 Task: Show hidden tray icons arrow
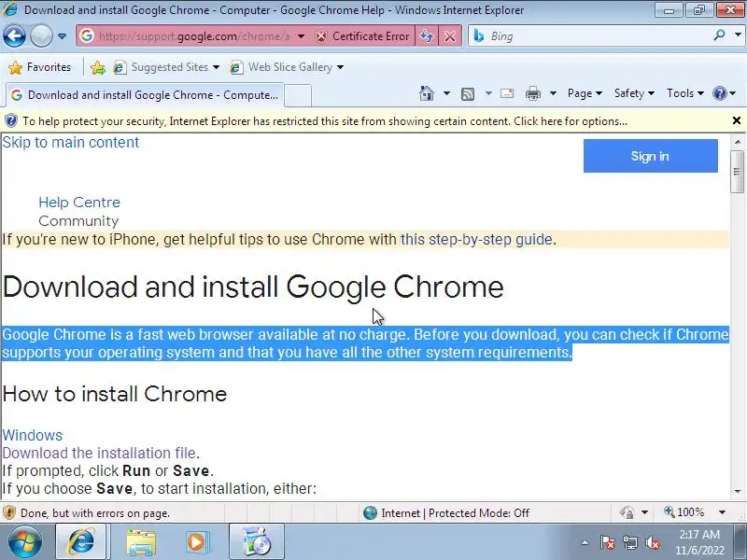coord(585,542)
